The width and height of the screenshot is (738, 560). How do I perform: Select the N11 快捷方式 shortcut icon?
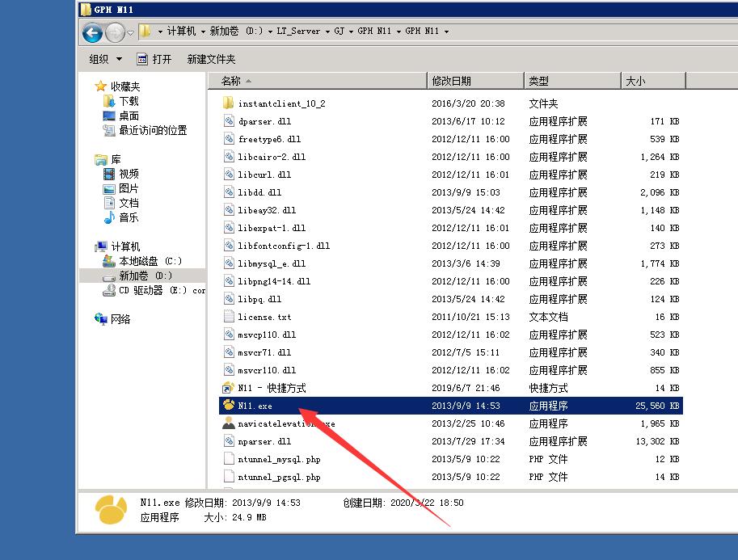(x=229, y=388)
